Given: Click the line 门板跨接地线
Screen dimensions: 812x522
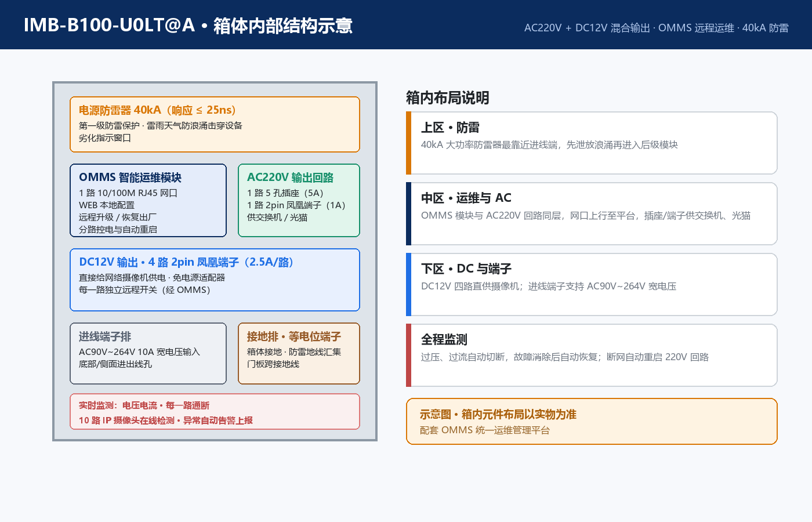Looking at the screenshot, I should coord(273,364).
